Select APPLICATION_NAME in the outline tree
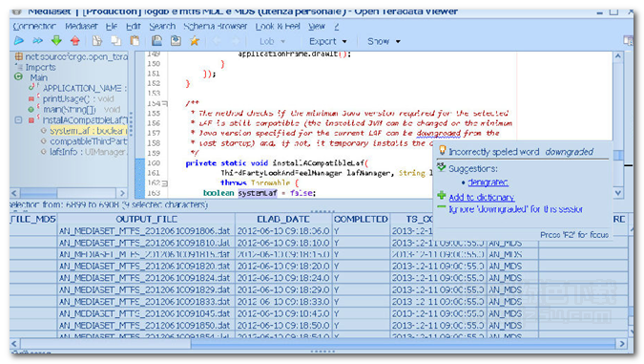Screen dimensions: 644x364 [85, 88]
